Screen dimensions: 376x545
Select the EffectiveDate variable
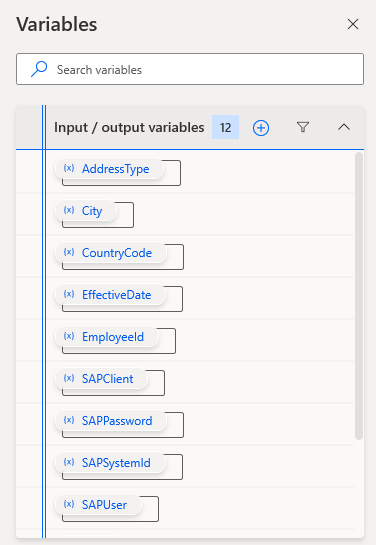point(110,295)
